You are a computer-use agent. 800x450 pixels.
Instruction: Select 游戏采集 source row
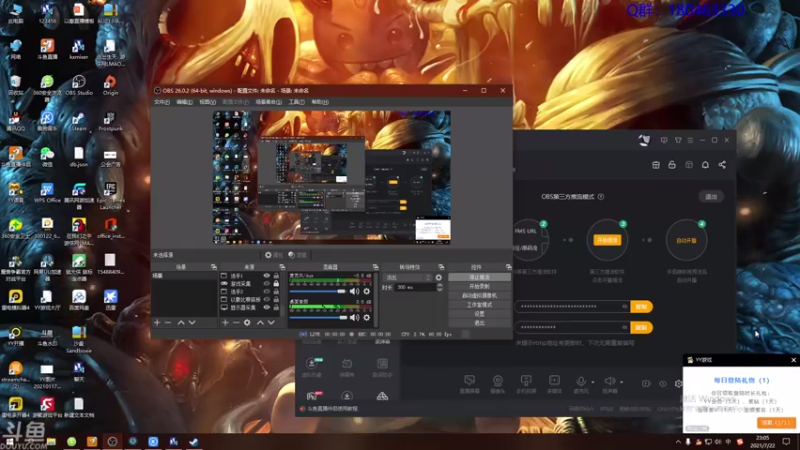click(x=251, y=284)
